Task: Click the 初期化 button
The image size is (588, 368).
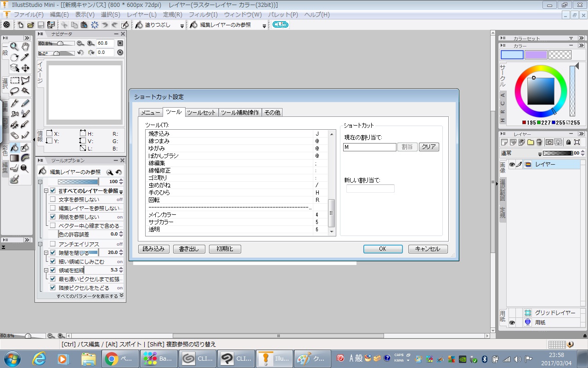Action: click(x=225, y=249)
